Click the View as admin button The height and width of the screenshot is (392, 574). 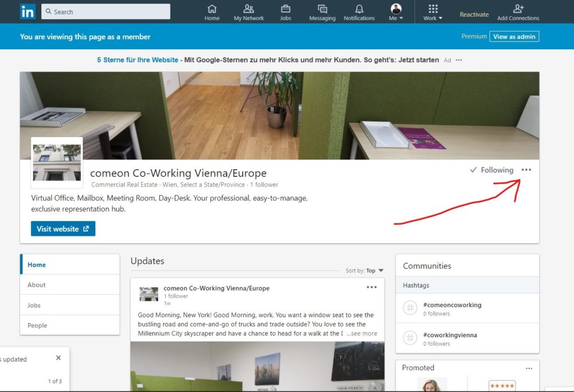tap(514, 36)
